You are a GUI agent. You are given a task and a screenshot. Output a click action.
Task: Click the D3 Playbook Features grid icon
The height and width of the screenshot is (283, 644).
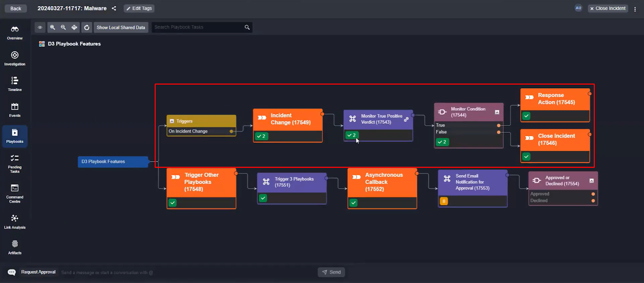pyautogui.click(x=42, y=44)
